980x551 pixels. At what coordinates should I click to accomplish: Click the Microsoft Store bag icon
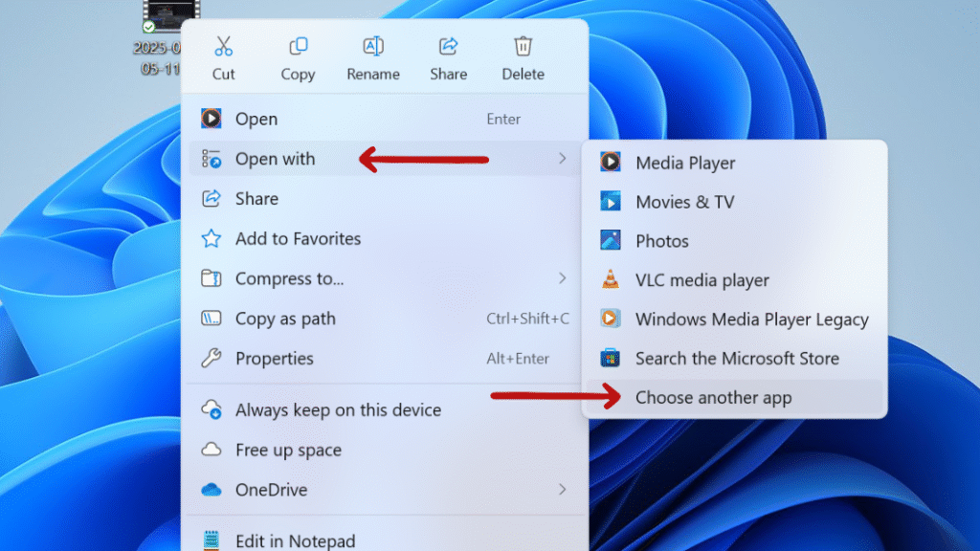[x=610, y=358]
